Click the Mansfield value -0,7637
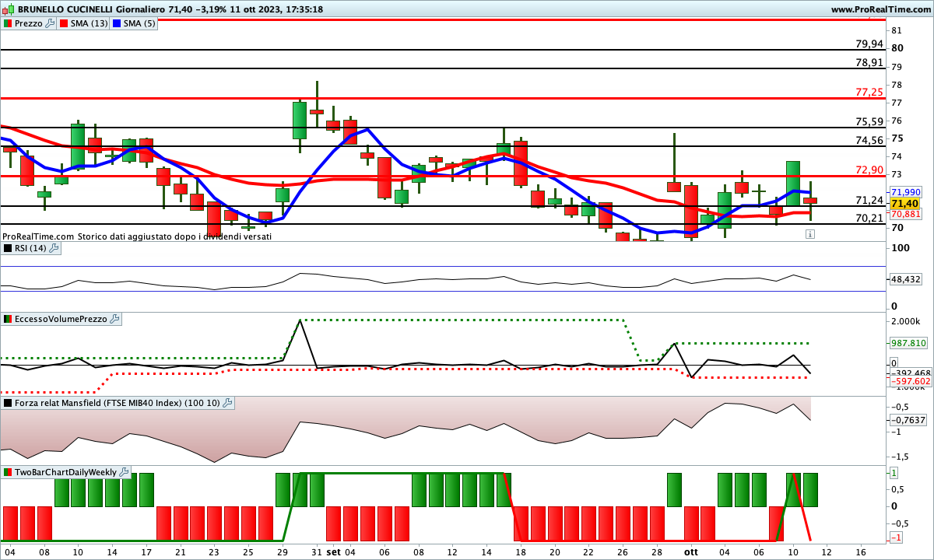Viewport: 934px width, 560px height. (908, 420)
